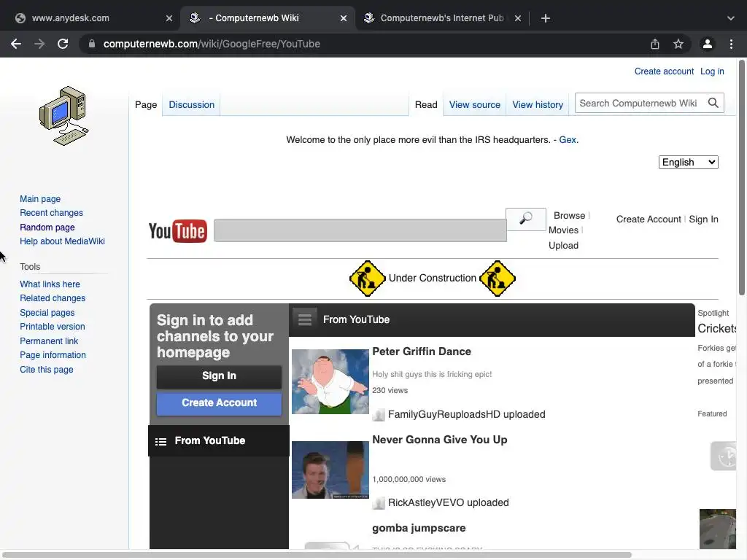Viewport: 747px width, 560px height.
Task: Select the Read tab
Action: coord(426,105)
